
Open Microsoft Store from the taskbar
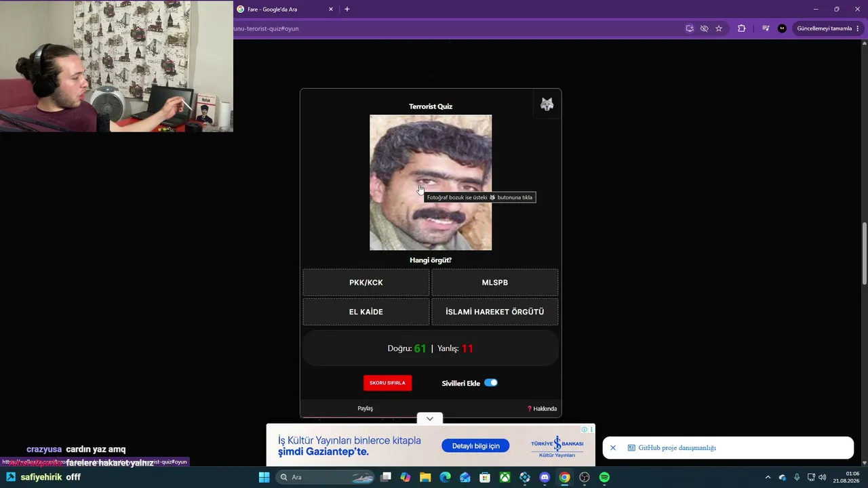coord(485,477)
